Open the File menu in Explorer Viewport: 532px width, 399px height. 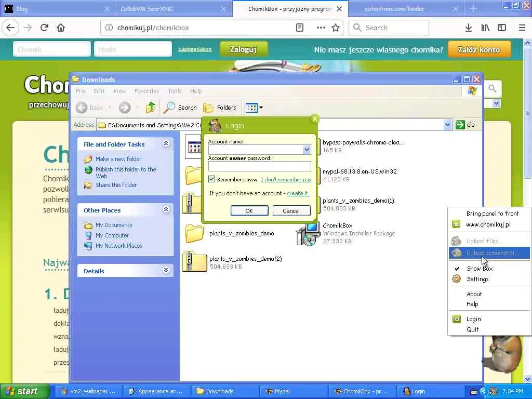81,91
